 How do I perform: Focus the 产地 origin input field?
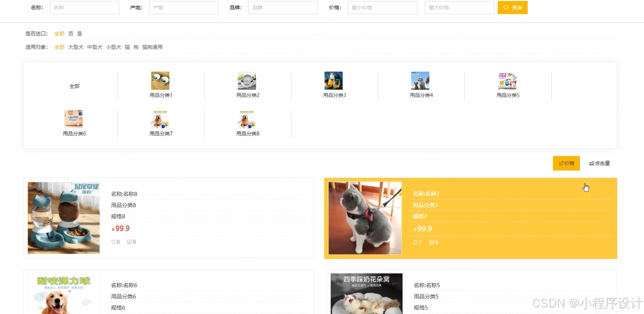pos(184,8)
